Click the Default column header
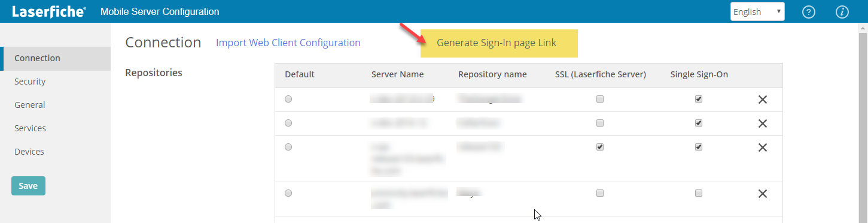The image size is (868, 223). point(300,74)
